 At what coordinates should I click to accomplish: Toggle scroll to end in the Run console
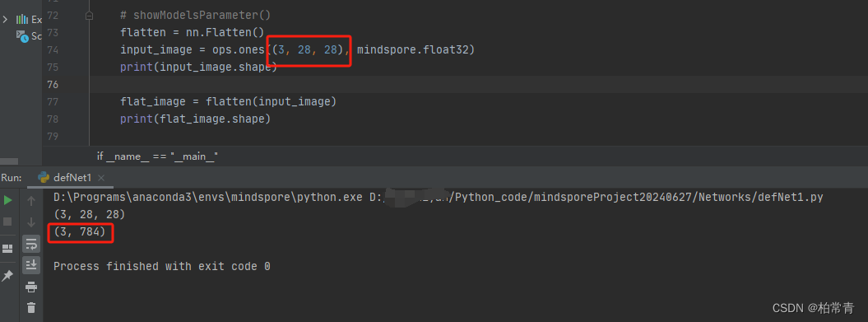click(31, 265)
